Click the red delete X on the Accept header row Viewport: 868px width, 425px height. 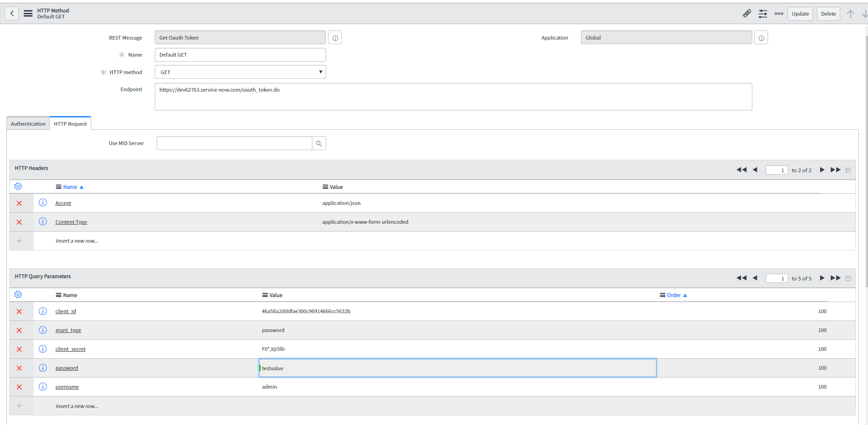pos(19,203)
